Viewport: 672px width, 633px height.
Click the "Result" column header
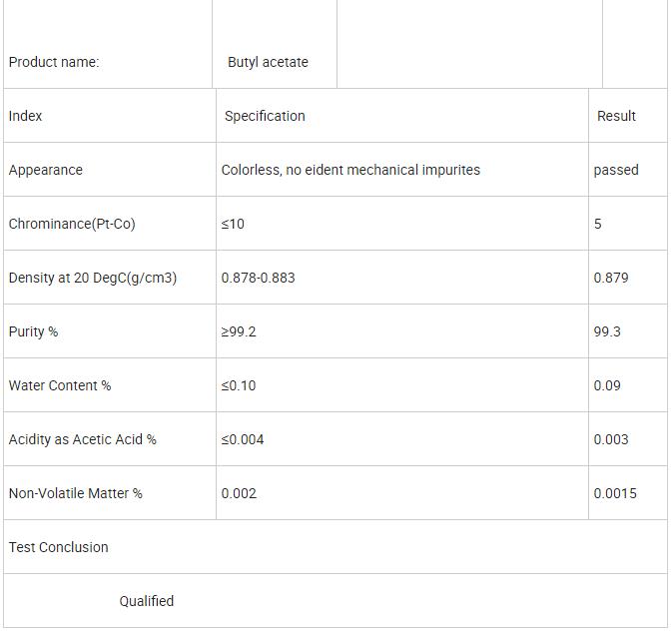[616, 116]
